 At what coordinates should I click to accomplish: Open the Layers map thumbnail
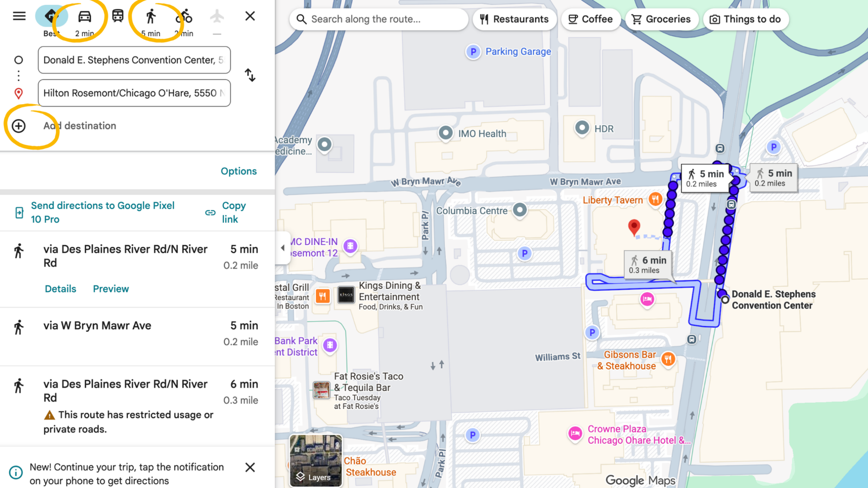[x=316, y=460]
